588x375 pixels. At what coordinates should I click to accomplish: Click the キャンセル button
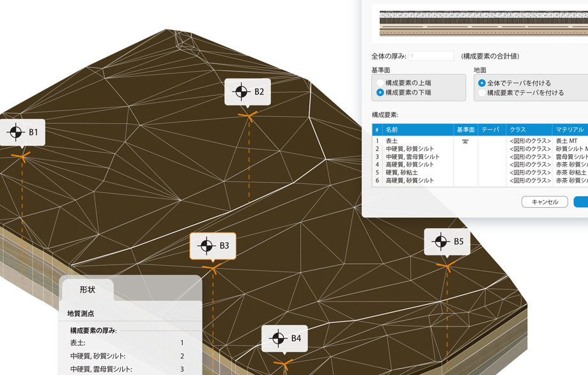click(545, 202)
